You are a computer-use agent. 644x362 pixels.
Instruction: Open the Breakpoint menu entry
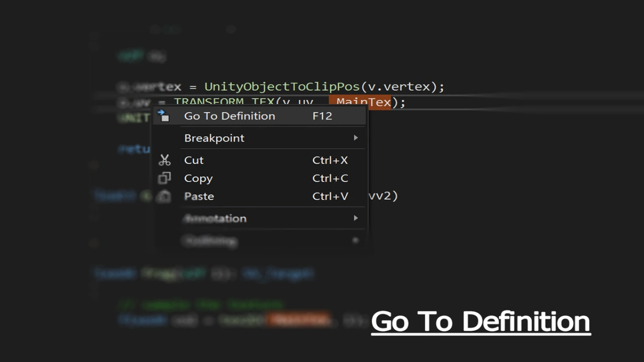tap(214, 138)
